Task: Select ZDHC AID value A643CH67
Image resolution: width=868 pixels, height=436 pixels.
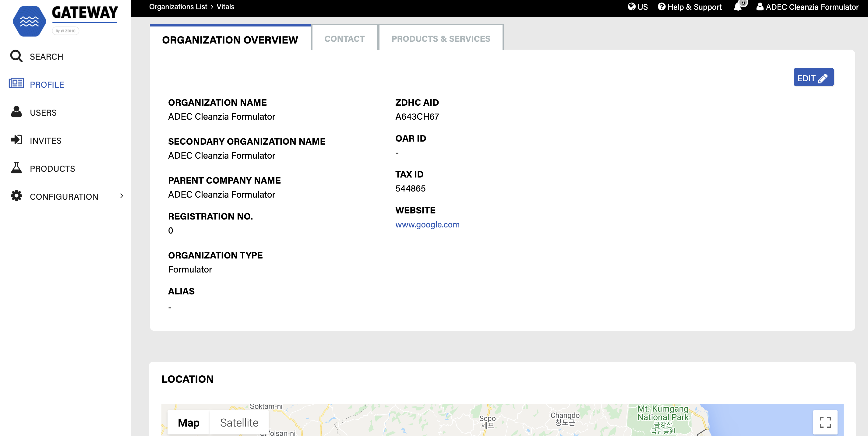Action: click(417, 117)
